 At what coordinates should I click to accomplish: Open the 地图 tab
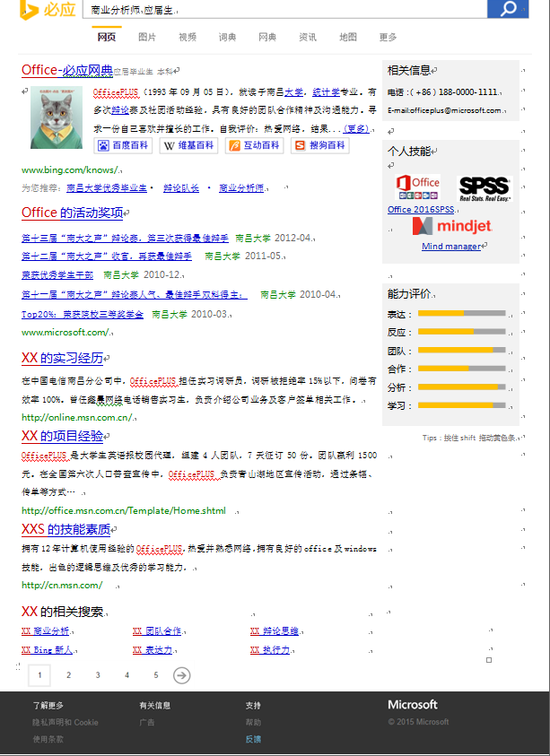(x=348, y=37)
